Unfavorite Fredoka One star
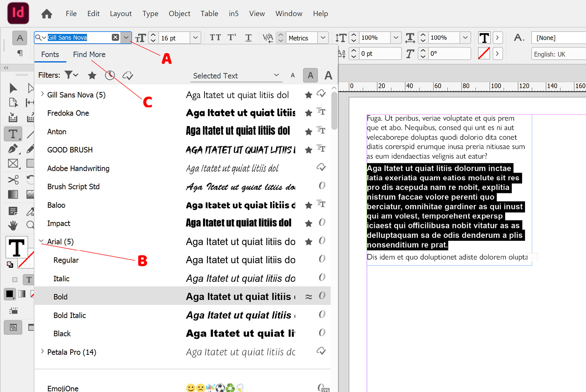This screenshot has width=586, height=392. point(308,113)
